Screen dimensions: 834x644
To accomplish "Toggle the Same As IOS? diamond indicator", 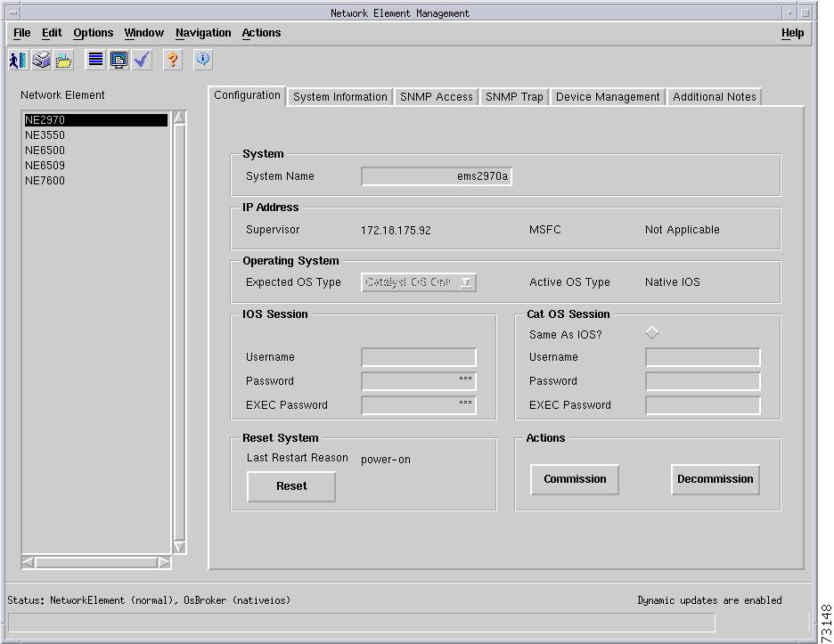I will [x=652, y=333].
